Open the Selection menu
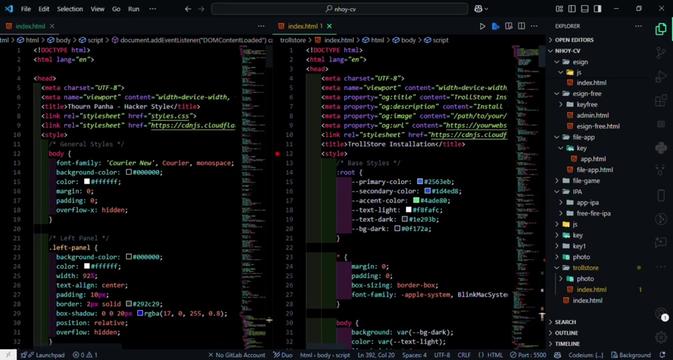 click(x=70, y=9)
